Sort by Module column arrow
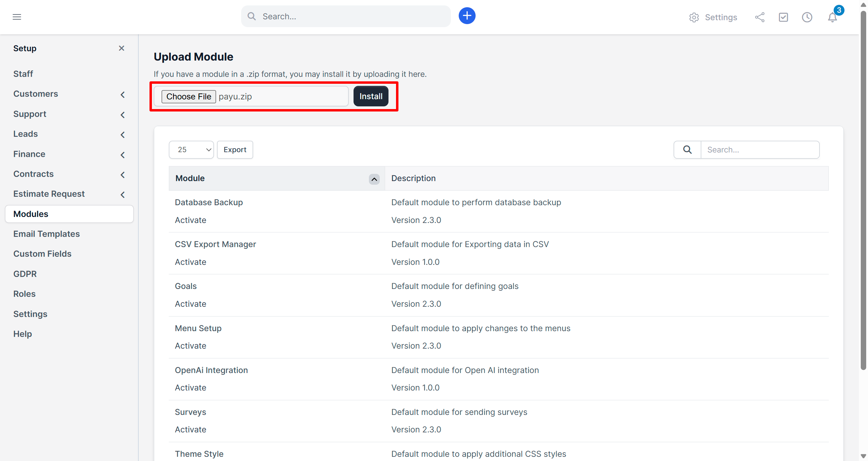This screenshot has width=868, height=461. tap(374, 179)
